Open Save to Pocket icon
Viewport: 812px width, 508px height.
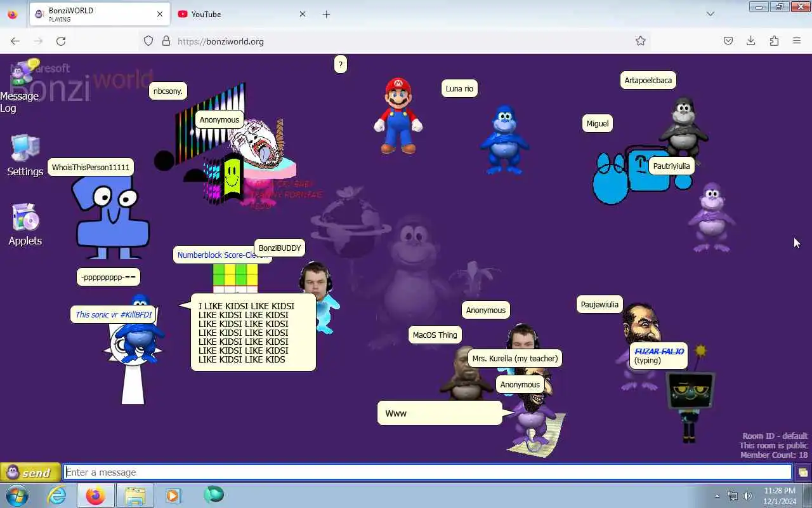(x=728, y=41)
